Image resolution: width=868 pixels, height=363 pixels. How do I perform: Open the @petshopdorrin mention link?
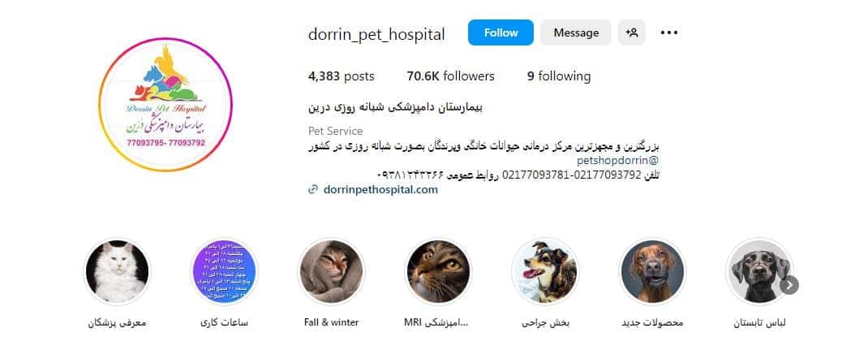click(x=618, y=161)
